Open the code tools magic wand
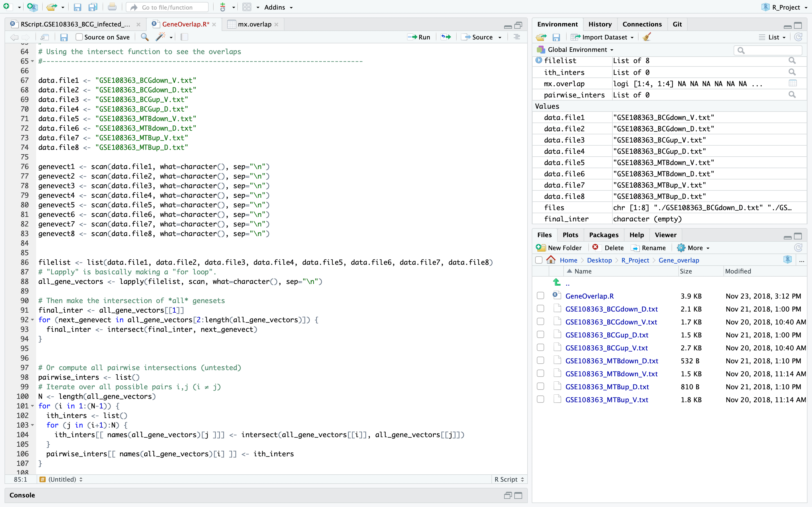The image size is (812, 507). (x=161, y=37)
